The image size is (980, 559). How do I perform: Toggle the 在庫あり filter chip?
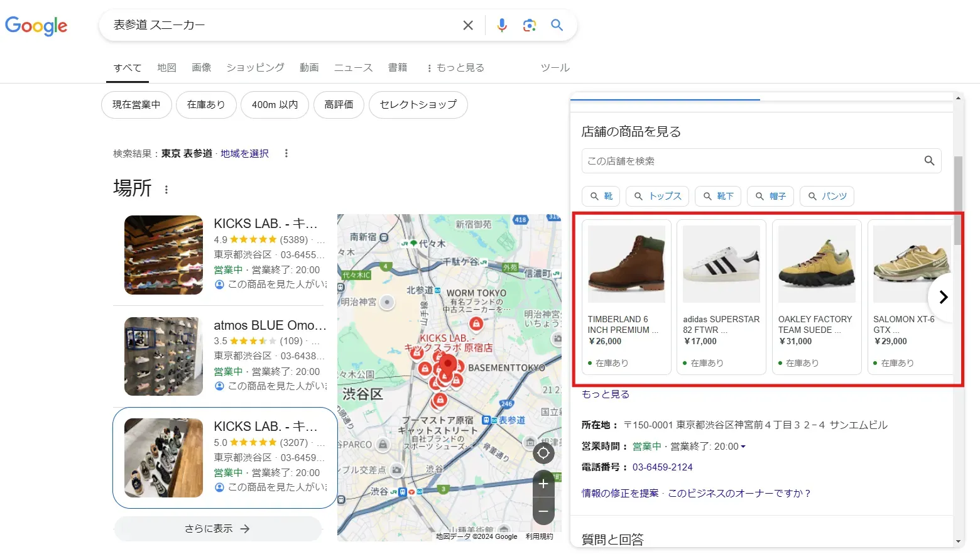click(205, 105)
